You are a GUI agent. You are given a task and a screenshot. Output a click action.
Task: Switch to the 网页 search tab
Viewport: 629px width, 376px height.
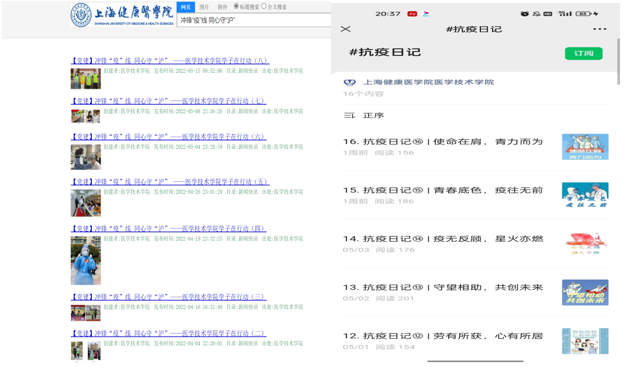pyautogui.click(x=186, y=7)
